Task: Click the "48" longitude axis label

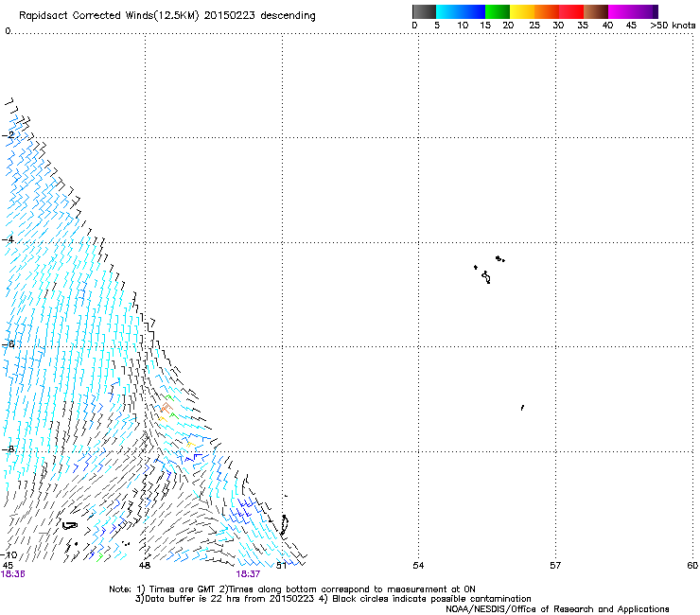Action: [145, 566]
